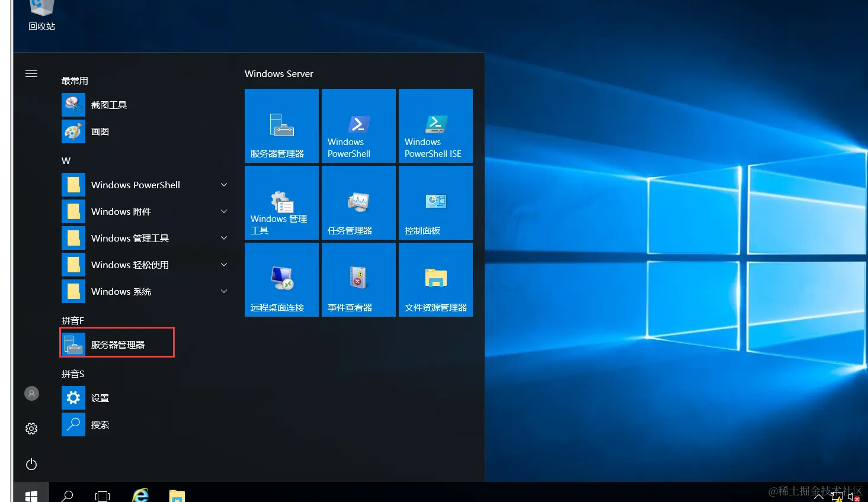Open the taskbar search magnifier
This screenshot has width=868, height=502.
68,496
